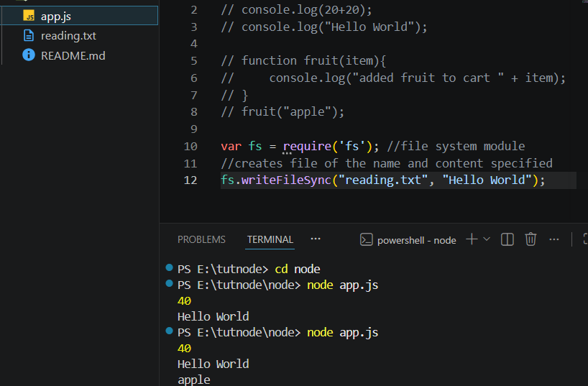Image resolution: width=588 pixels, height=386 pixels.
Task: Click the first yellow 40 output in terminal
Action: [184, 301]
